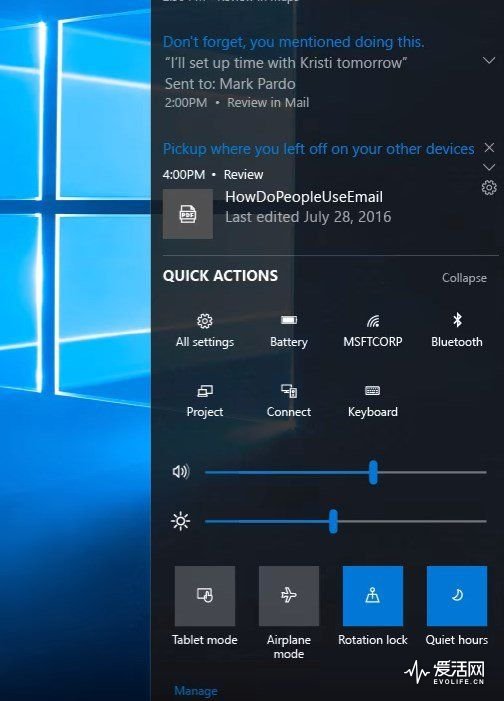Open notification settings gear icon
Viewport: 504px width, 701px height.
[489, 187]
